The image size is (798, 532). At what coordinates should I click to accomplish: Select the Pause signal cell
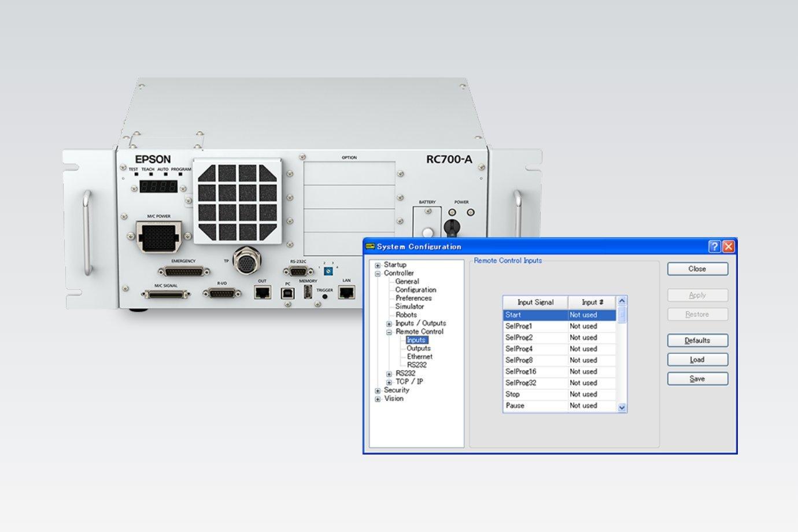[x=535, y=406]
